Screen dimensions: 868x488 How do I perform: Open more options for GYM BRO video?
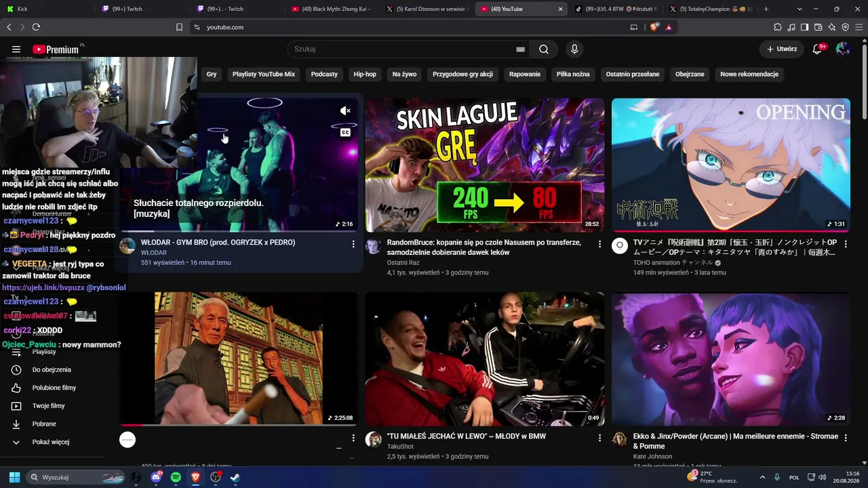pyautogui.click(x=353, y=244)
